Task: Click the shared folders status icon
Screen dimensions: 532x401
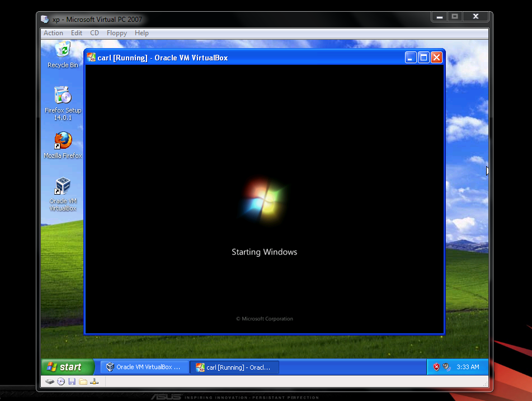Action: click(83, 381)
